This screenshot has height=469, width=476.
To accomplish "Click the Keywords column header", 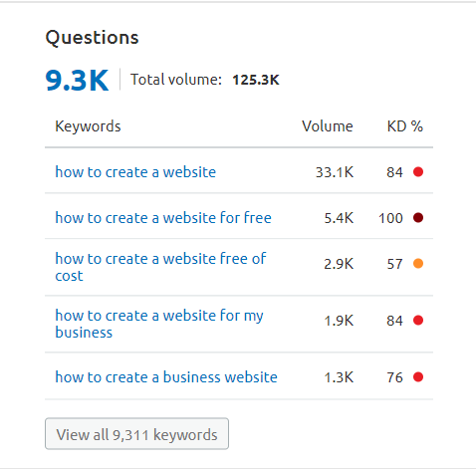I will [88, 126].
